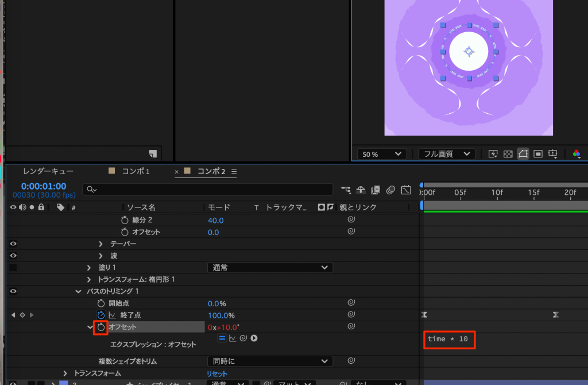This screenshot has width=588, height=385.
Task: Click the 0:00:01:00 current timecode
Action: tap(44, 186)
